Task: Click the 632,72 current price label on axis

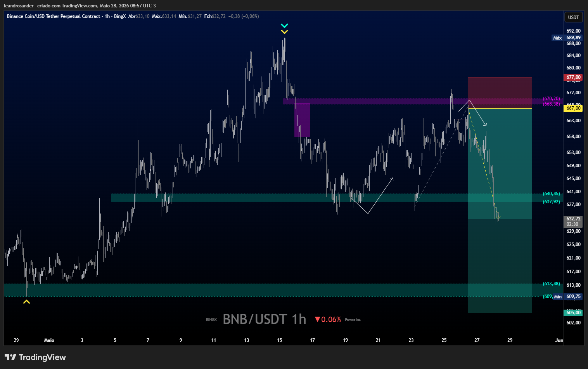Action: (573, 222)
